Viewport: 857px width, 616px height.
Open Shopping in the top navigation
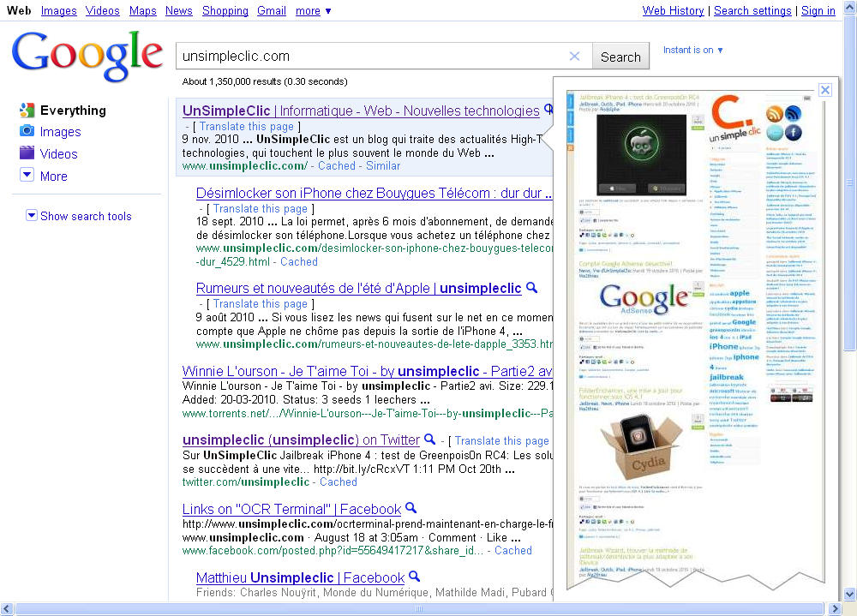tap(225, 11)
